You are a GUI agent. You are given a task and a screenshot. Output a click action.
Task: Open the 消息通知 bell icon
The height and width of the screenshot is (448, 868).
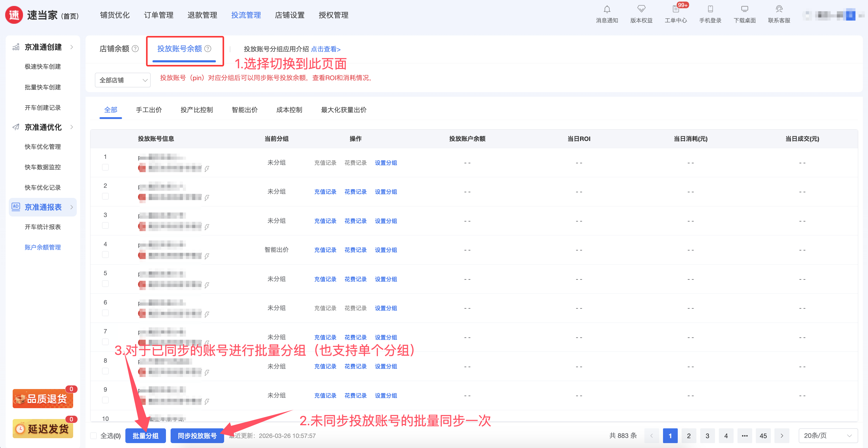point(607,9)
